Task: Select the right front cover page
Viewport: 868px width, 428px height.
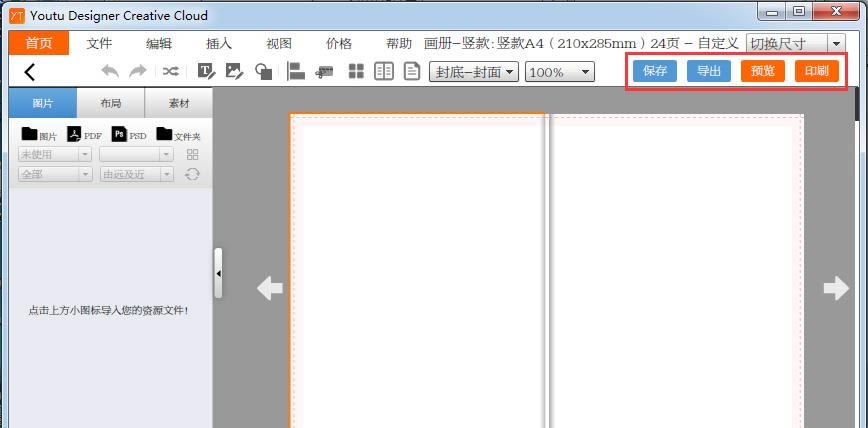Action: point(677,271)
